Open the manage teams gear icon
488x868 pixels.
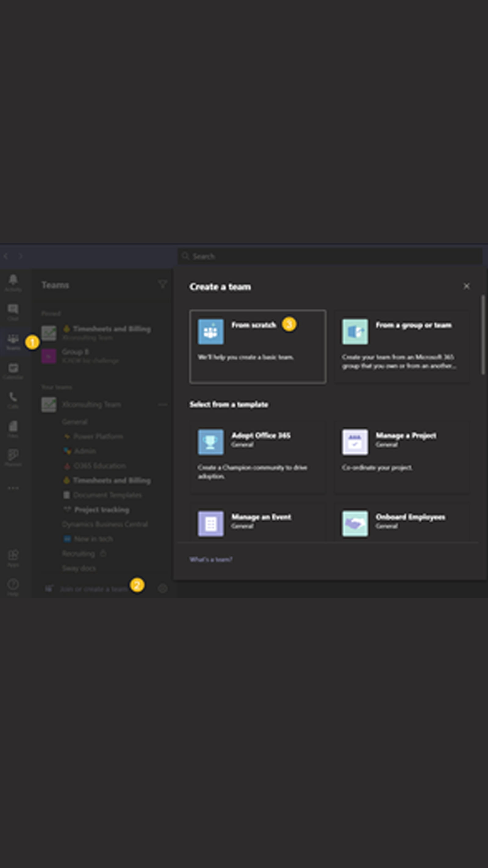click(163, 588)
